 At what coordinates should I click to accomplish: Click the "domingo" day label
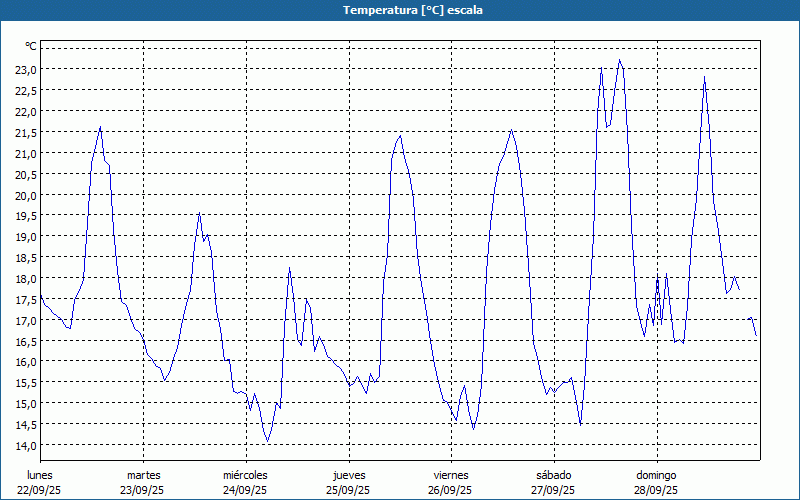656,474
